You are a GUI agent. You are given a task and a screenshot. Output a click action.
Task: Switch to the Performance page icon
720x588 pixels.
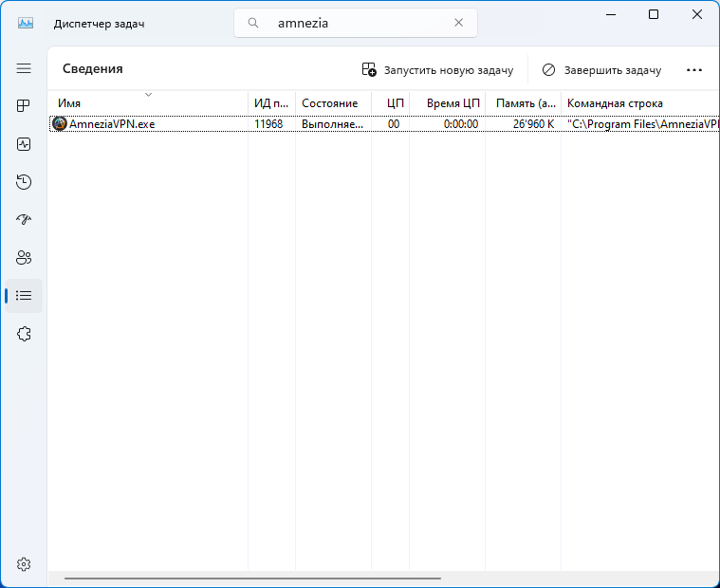coord(24,144)
